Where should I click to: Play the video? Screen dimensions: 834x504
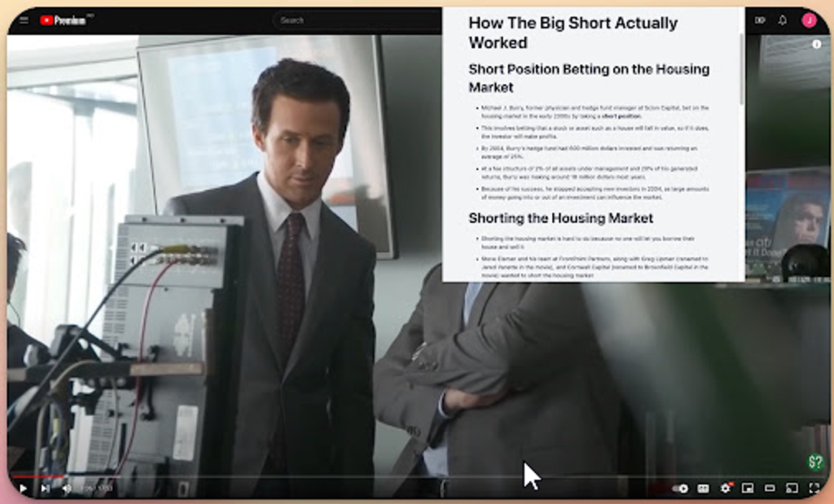pos(23,488)
